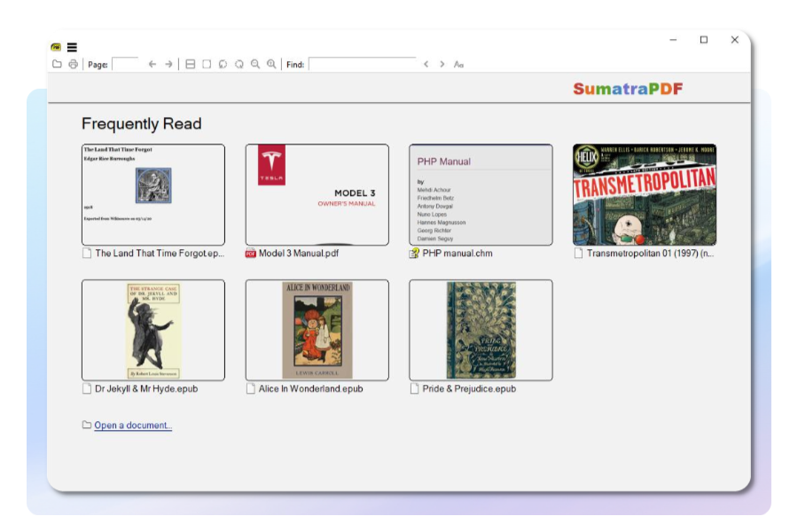Click PDF icon beside Model 3 Manual.pdf
This screenshot has width=798, height=532.
click(250, 253)
